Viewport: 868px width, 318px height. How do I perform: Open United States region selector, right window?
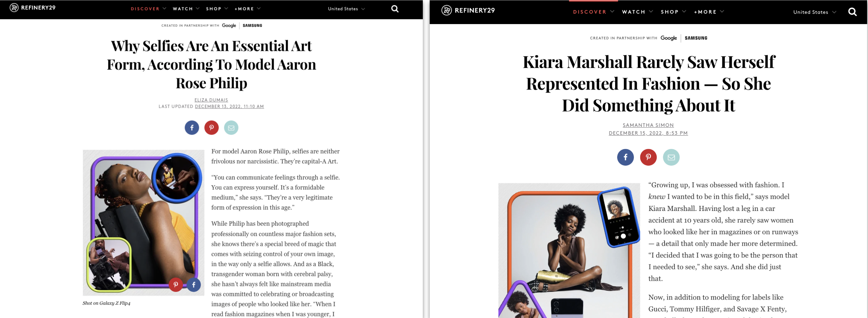pyautogui.click(x=815, y=12)
